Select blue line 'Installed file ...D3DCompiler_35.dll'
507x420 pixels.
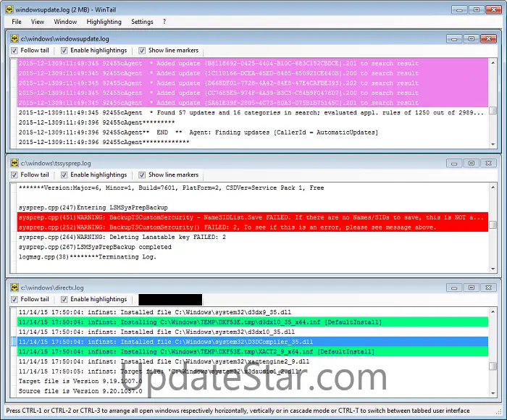point(253,342)
